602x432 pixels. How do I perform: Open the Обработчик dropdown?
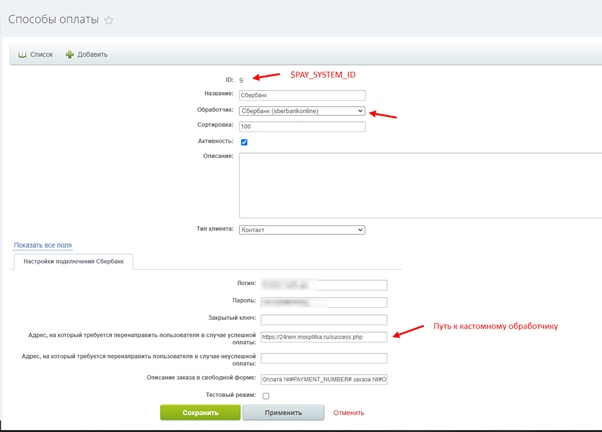point(302,111)
